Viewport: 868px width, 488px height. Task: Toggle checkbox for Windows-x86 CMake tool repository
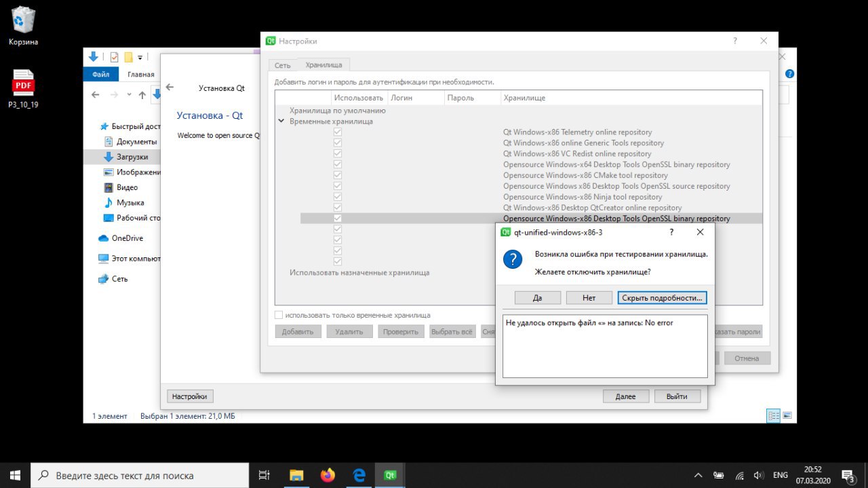point(338,176)
